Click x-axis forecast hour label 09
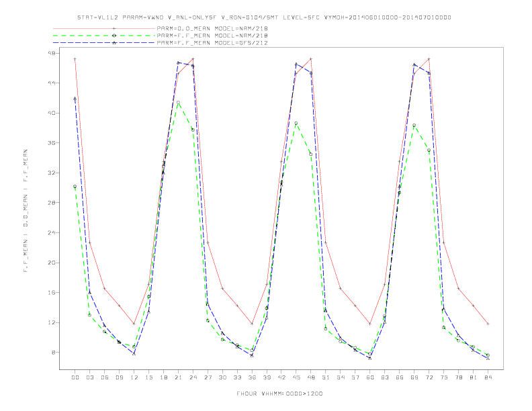The height and width of the screenshot is (411, 532). [119, 377]
